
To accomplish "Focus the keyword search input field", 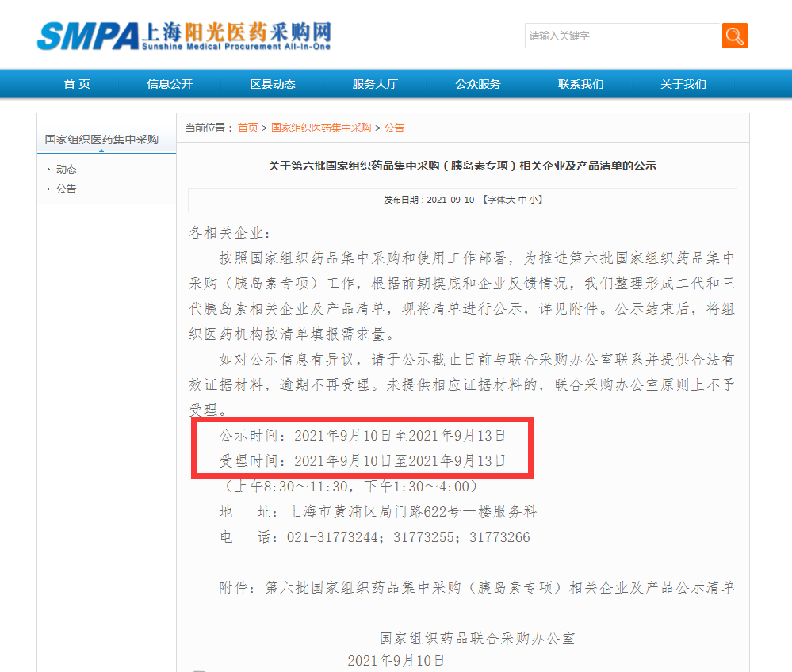I will pyautogui.click(x=622, y=36).
